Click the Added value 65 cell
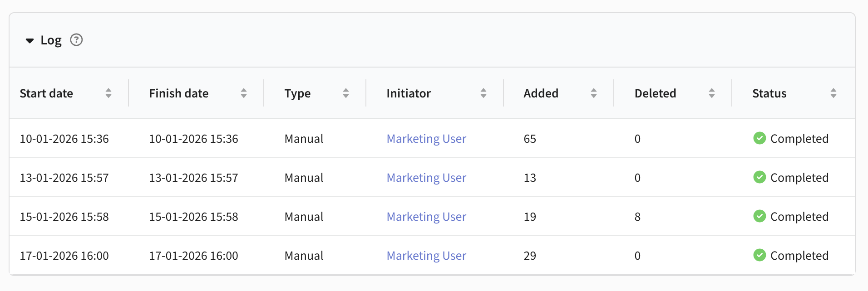868x291 pixels. [530, 139]
